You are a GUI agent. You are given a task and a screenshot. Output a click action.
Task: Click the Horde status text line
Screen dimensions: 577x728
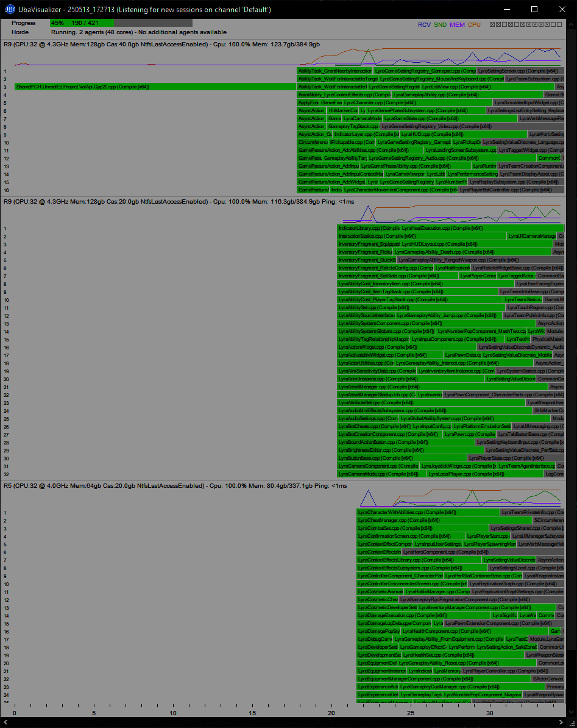coord(139,32)
